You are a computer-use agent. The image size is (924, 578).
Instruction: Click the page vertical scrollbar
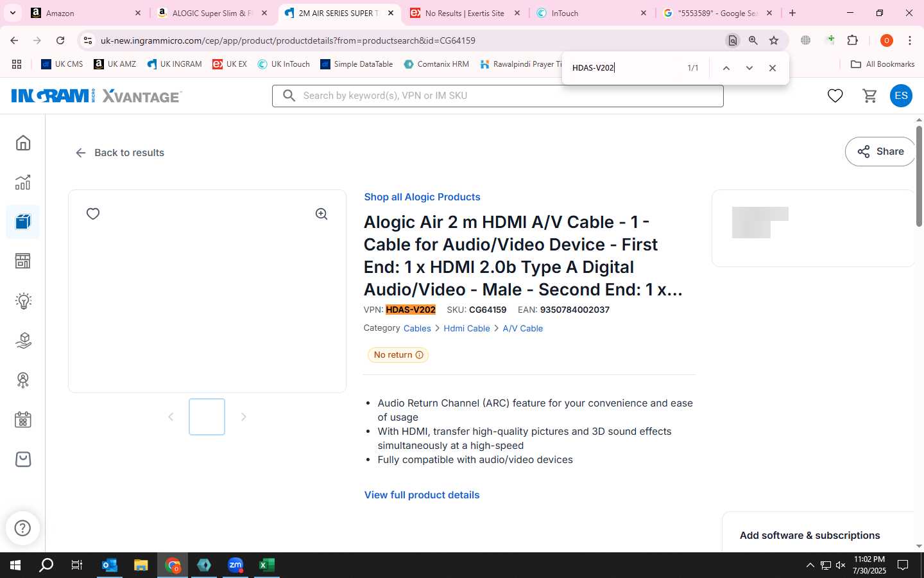coord(919,177)
